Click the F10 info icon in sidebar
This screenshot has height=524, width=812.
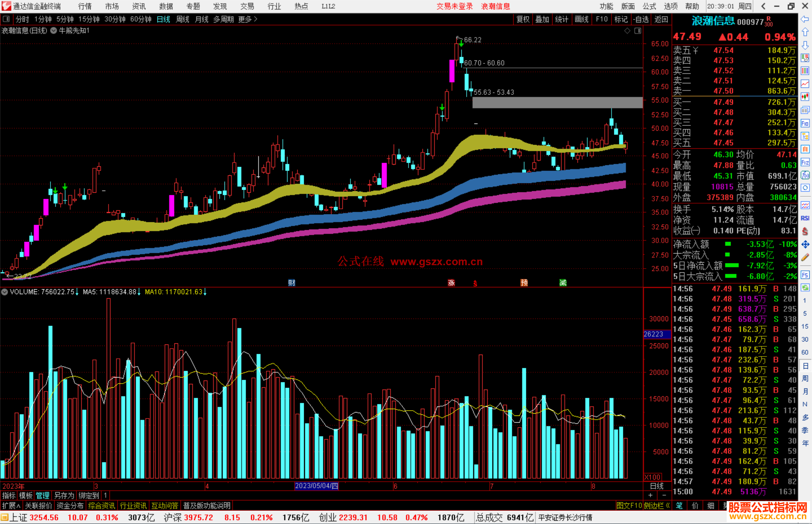tap(805, 123)
